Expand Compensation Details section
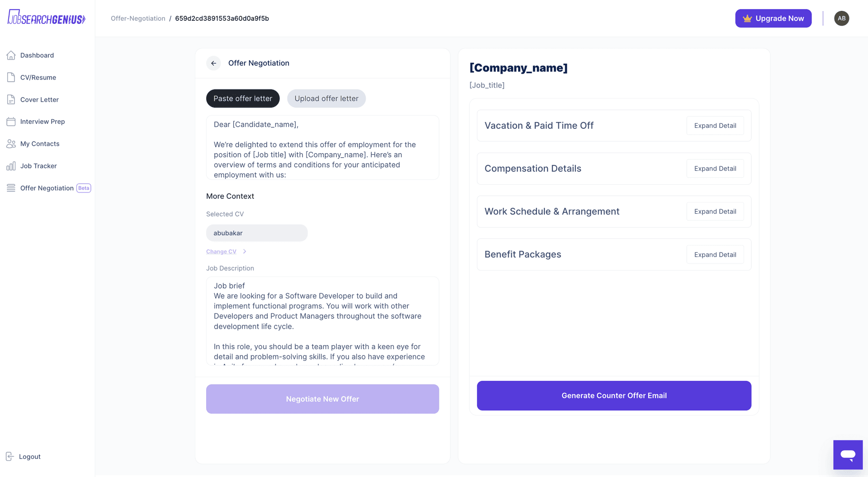The image size is (868, 477). [715, 168]
